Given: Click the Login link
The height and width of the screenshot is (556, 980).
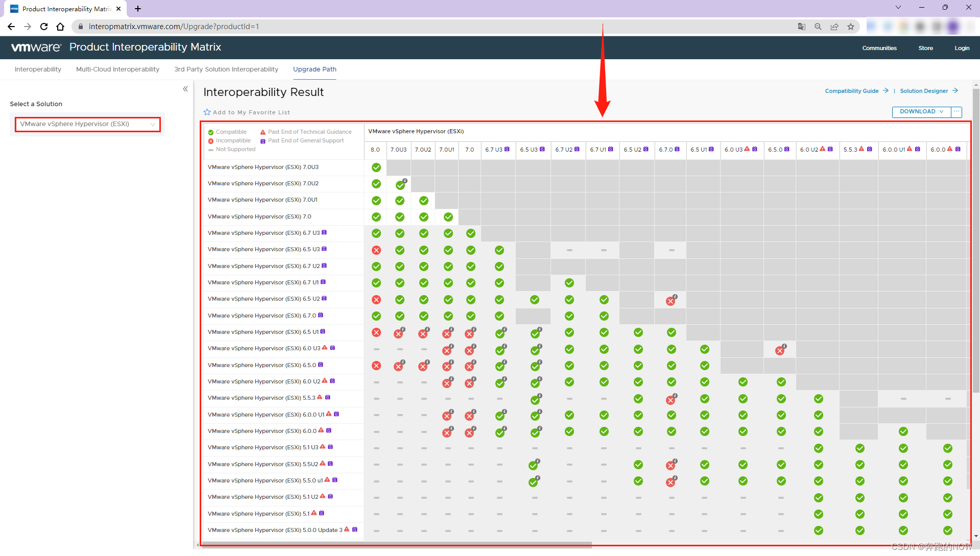Looking at the screenshot, I should click(x=962, y=48).
